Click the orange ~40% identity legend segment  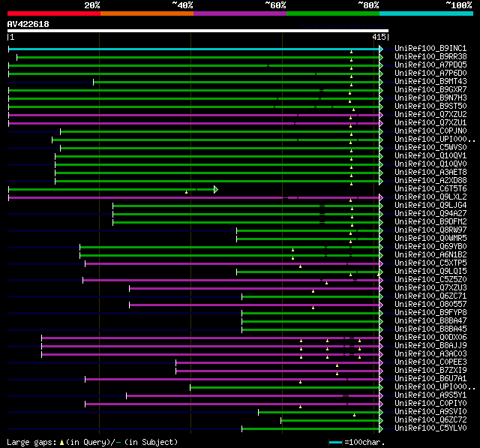point(147,14)
